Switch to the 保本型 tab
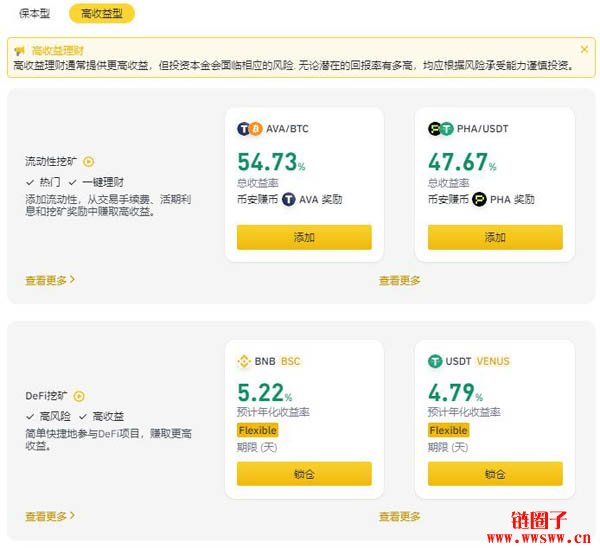Image resolution: width=600 pixels, height=548 pixels. 34,14
